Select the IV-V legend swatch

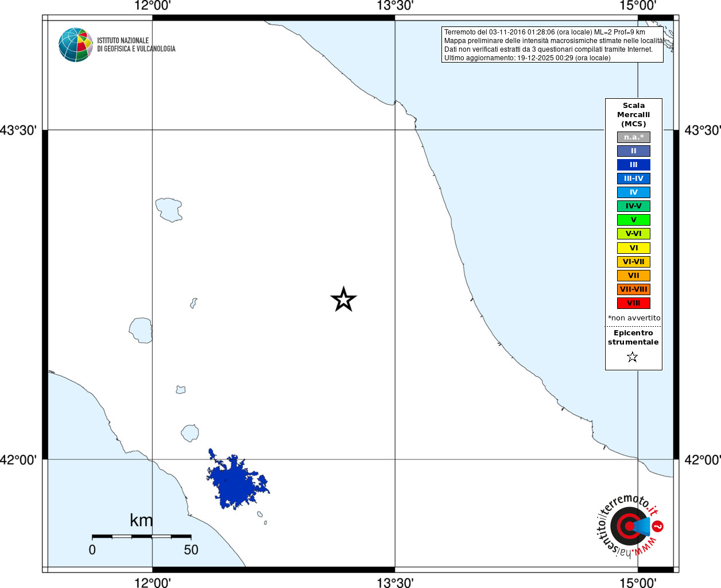[x=634, y=206]
